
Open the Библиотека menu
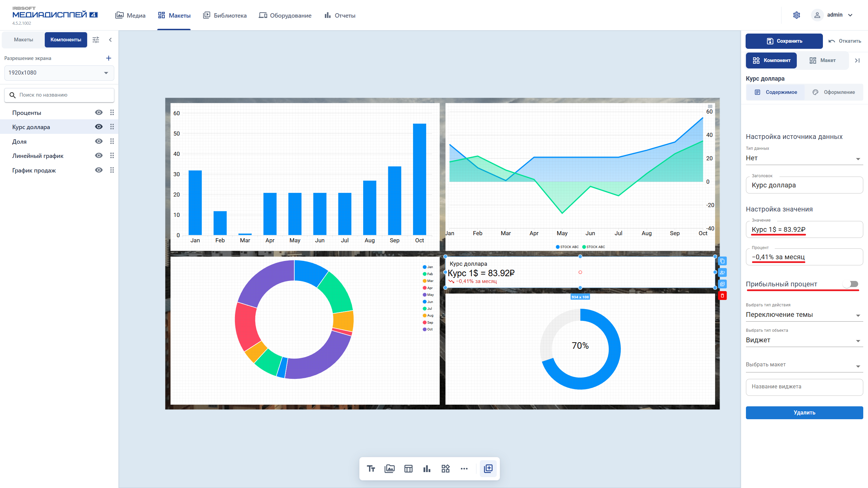225,15
